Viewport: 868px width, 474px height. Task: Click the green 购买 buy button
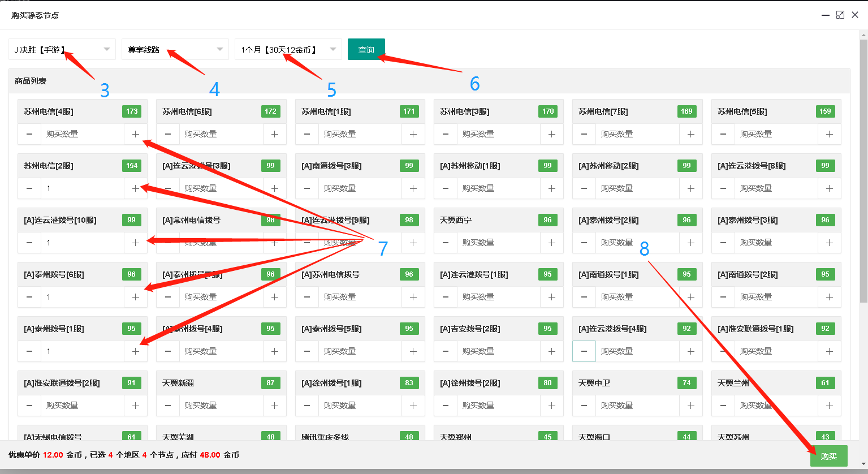(828, 456)
